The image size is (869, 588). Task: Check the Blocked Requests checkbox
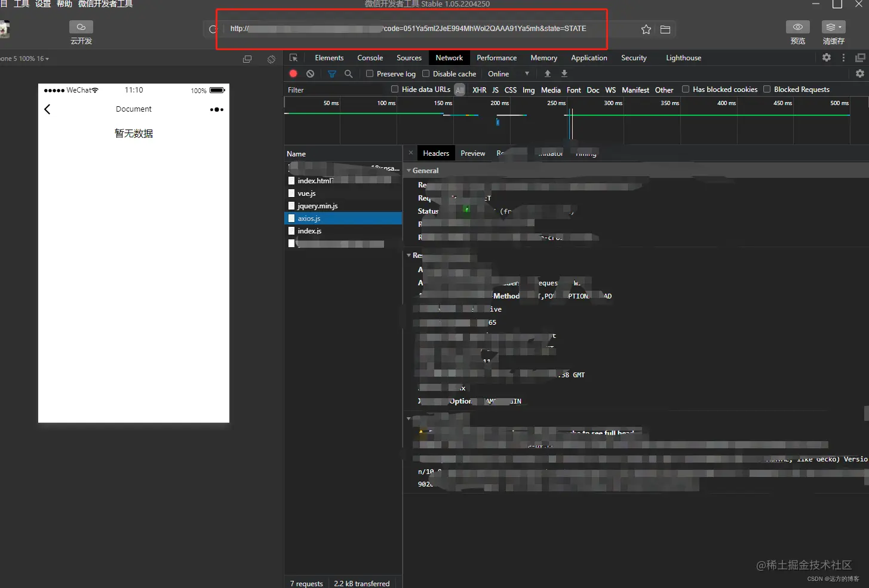767,89
